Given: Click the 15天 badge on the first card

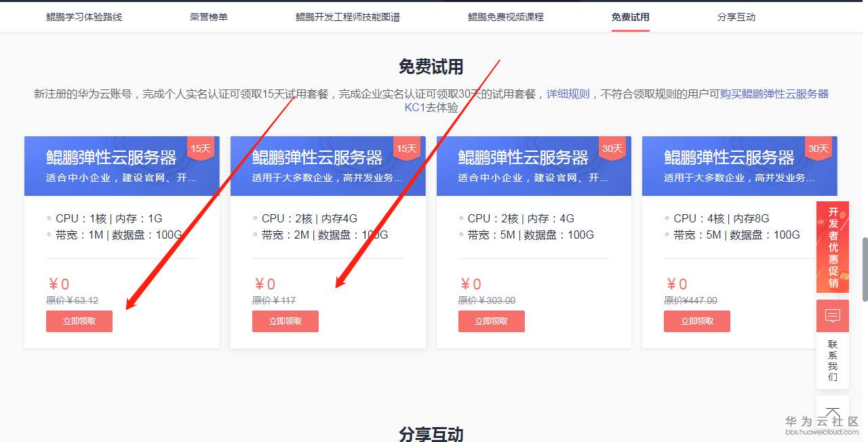Looking at the screenshot, I should click(x=201, y=148).
